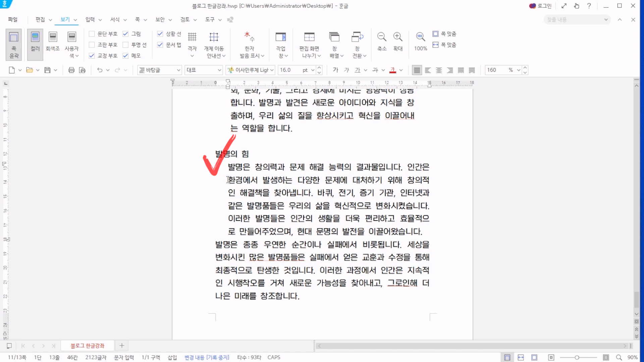Image resolution: width=644 pixels, height=362 pixels.
Task: Click the zoom slider in status bar
Action: (x=577, y=358)
